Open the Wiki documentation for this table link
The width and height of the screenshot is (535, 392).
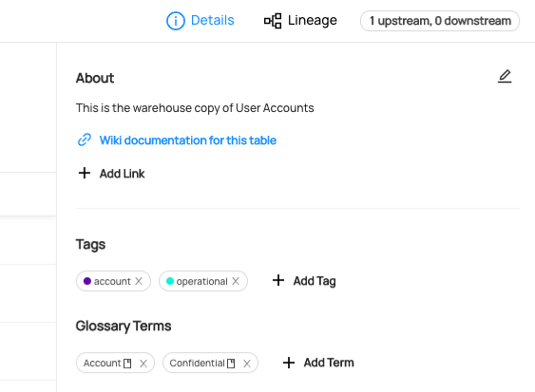(x=187, y=140)
